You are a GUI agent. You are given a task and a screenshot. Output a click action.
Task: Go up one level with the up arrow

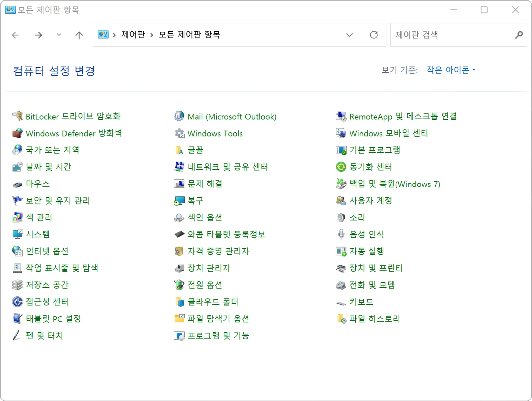pyautogui.click(x=79, y=35)
